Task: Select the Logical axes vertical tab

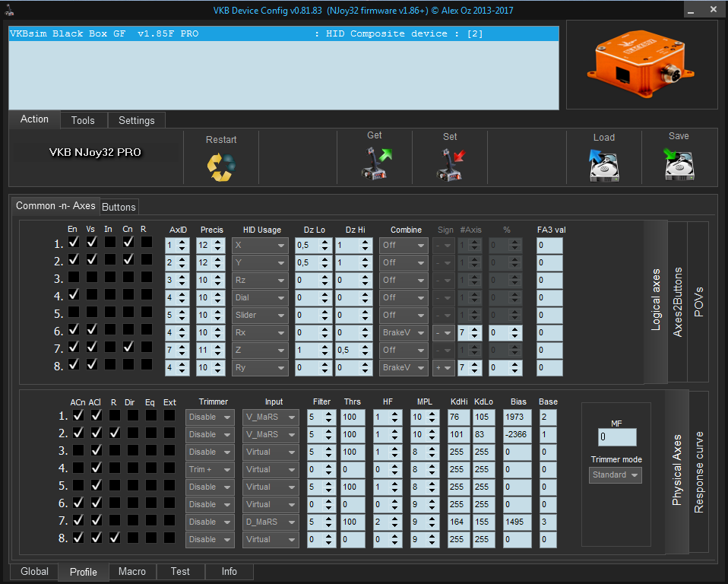Action: pyautogui.click(x=656, y=302)
